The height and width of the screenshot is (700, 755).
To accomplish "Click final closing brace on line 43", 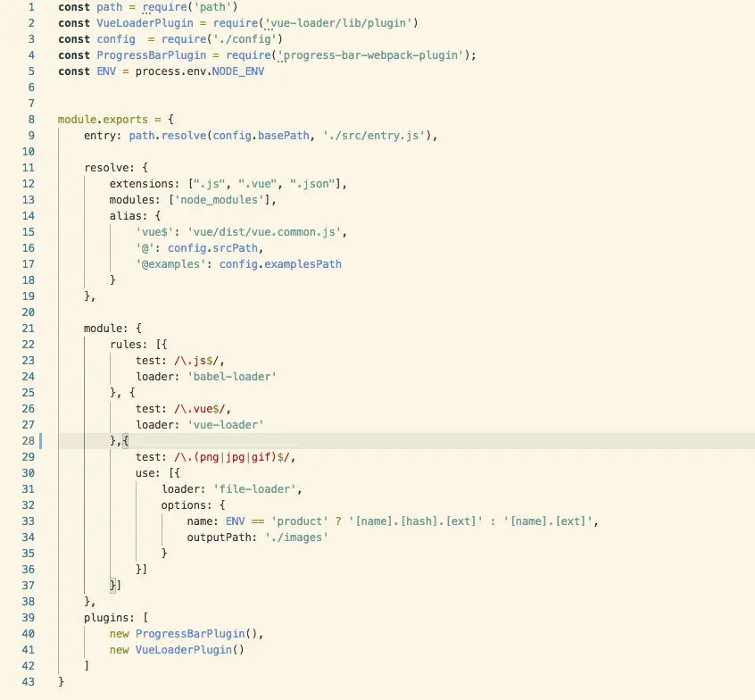I will [x=62, y=681].
